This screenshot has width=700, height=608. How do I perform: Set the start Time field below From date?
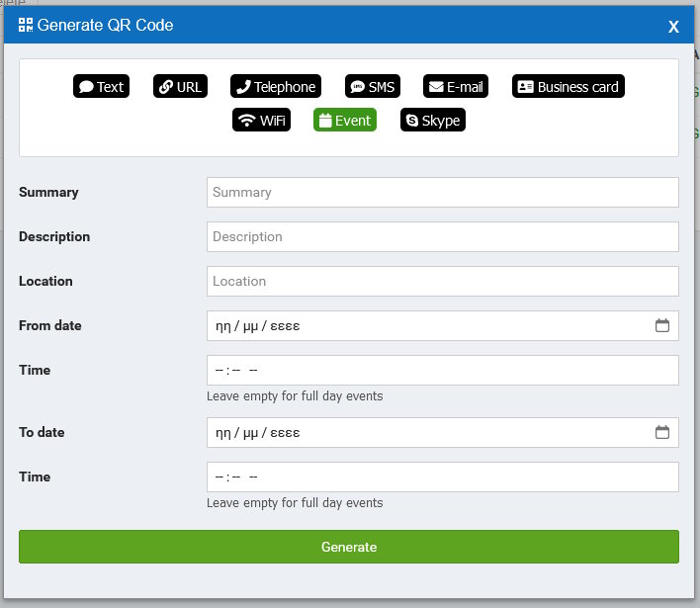pyautogui.click(x=442, y=371)
